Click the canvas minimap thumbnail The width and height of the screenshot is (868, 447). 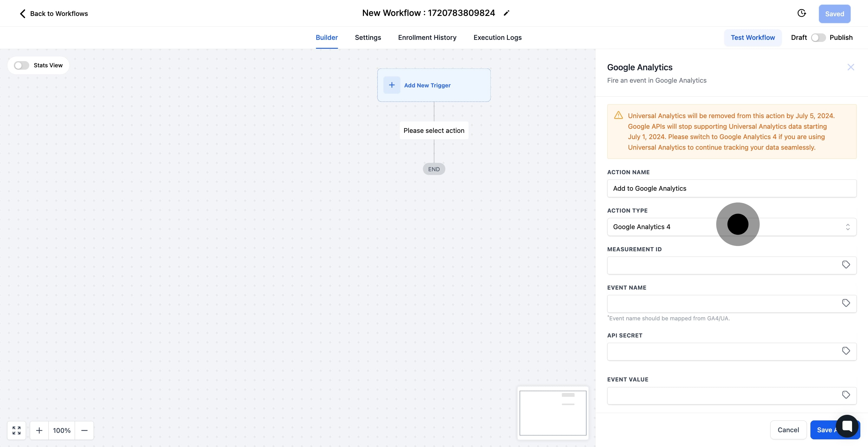tap(553, 413)
